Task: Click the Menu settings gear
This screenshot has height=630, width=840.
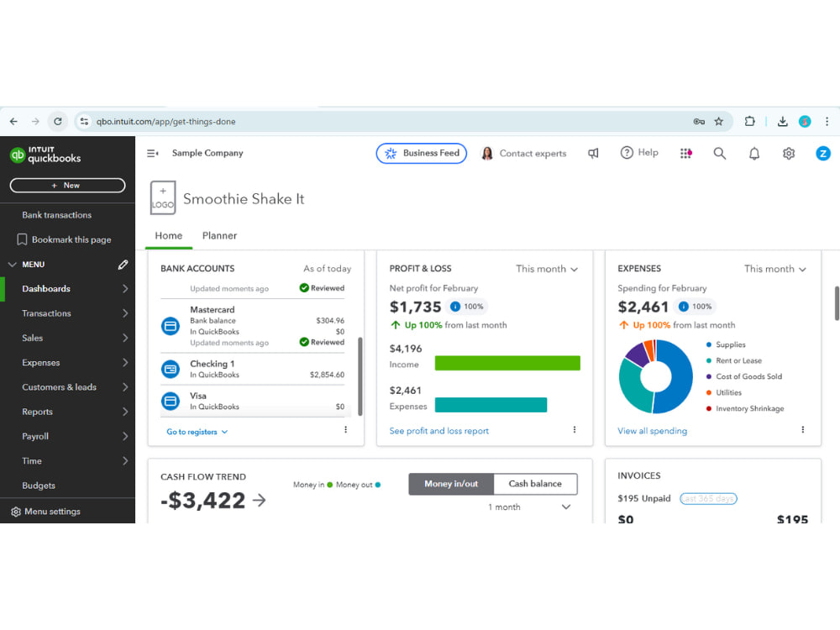Action: 15,512
